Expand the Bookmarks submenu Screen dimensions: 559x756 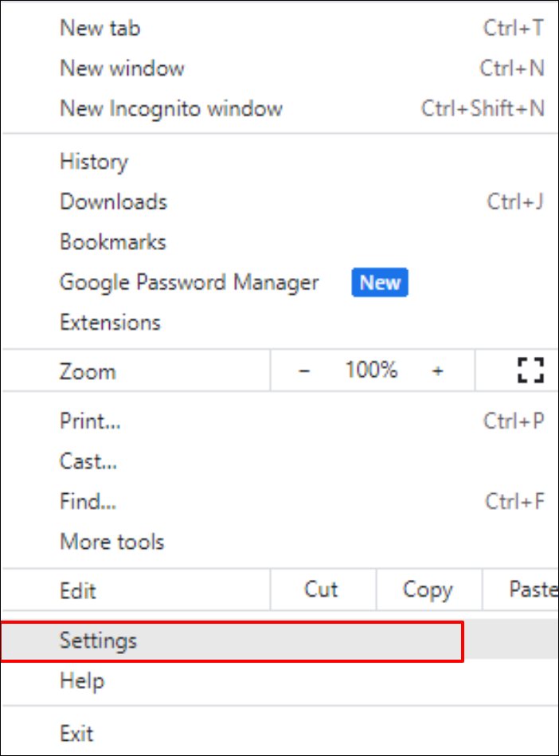click(112, 242)
